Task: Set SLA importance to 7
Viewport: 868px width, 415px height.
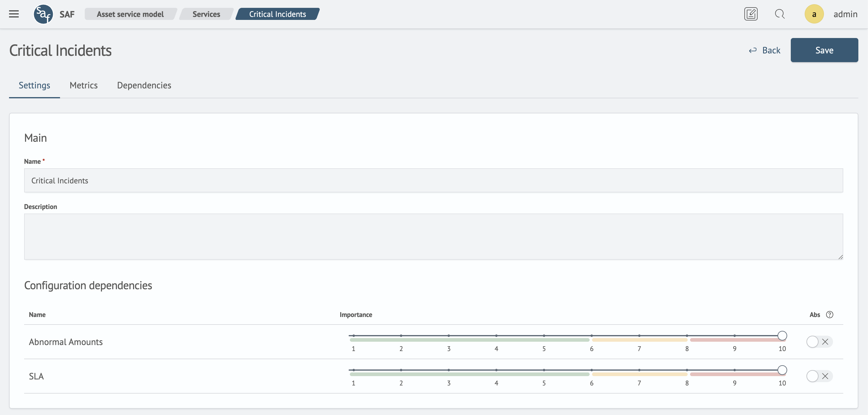Action: tap(639, 370)
